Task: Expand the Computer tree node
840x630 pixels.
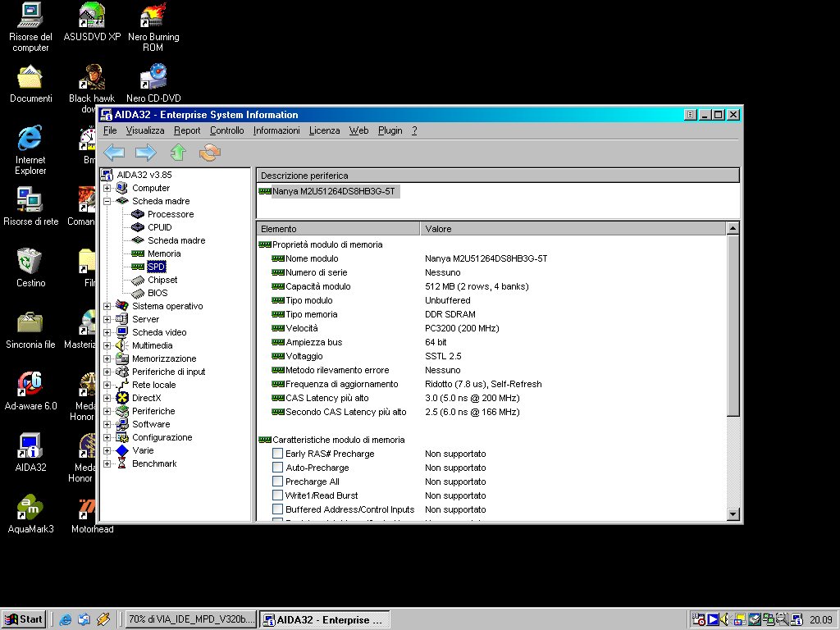Action: click(x=107, y=188)
